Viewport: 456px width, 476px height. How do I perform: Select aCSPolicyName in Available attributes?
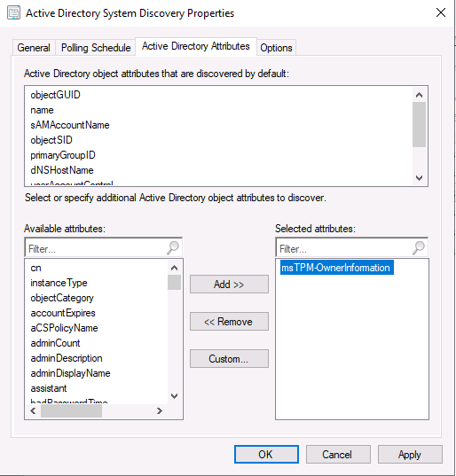coord(64,328)
